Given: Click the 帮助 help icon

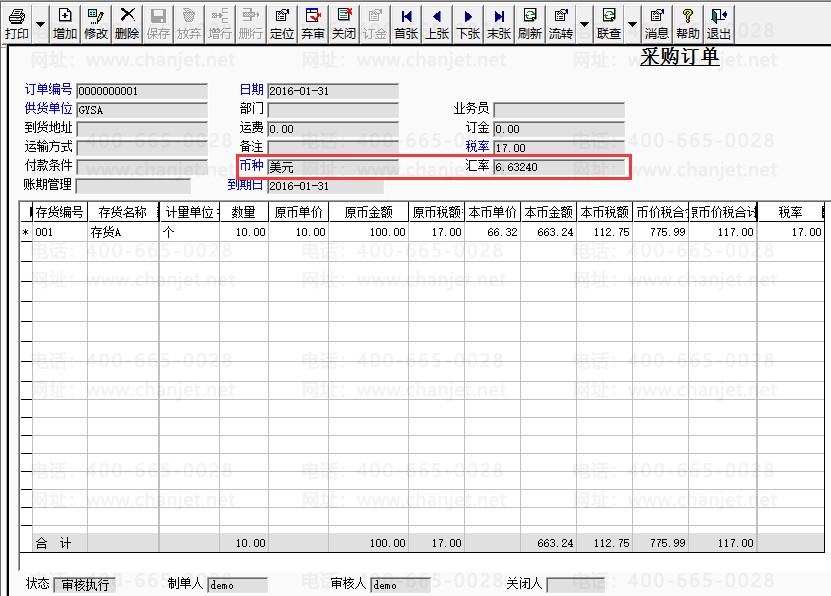Looking at the screenshot, I should 689,22.
